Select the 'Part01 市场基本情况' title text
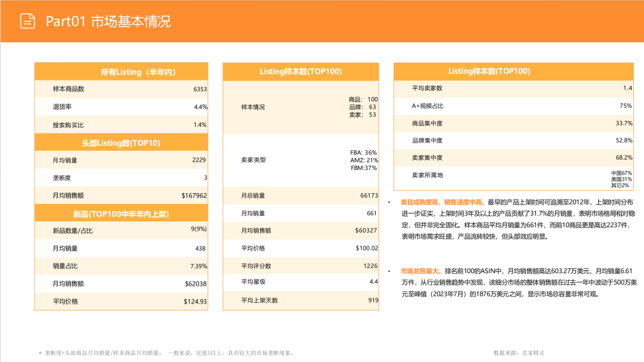This screenshot has width=644, height=362. point(108,21)
